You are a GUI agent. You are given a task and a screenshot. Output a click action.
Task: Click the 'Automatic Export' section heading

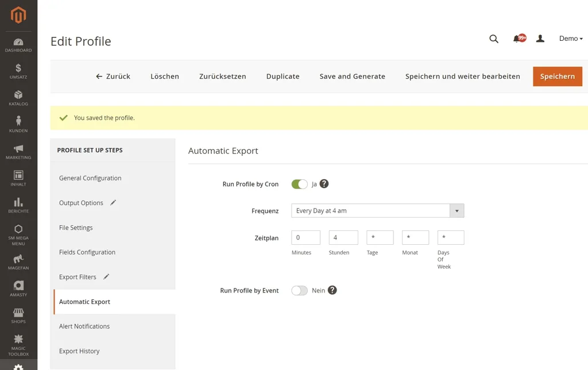223,151
